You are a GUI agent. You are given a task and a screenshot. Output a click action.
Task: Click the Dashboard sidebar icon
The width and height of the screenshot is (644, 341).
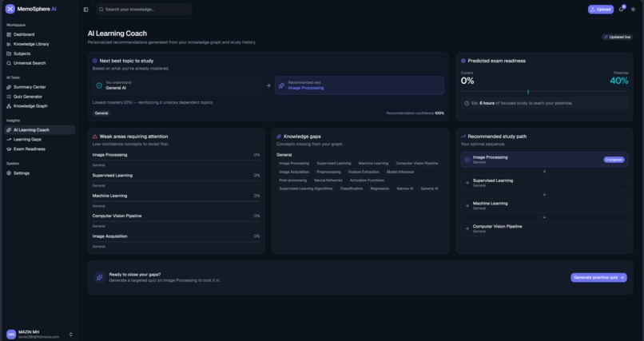[9, 34]
